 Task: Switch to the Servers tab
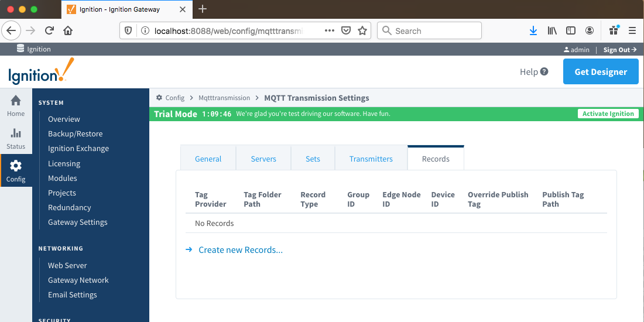(263, 159)
